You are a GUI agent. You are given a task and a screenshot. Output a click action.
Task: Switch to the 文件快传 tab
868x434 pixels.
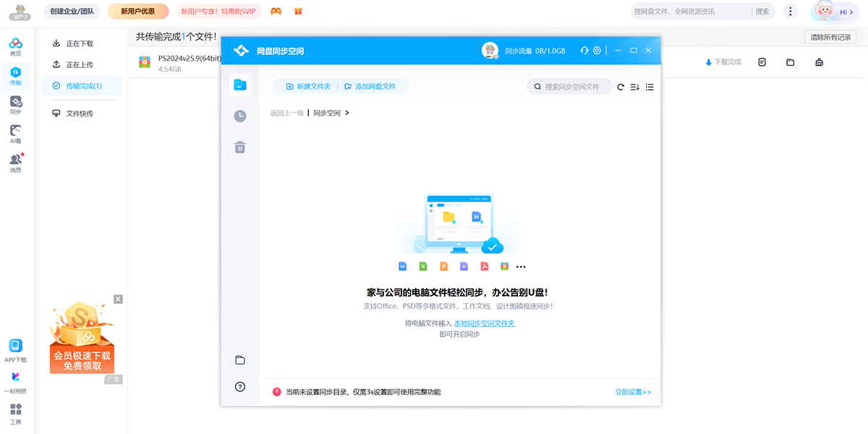click(82, 112)
